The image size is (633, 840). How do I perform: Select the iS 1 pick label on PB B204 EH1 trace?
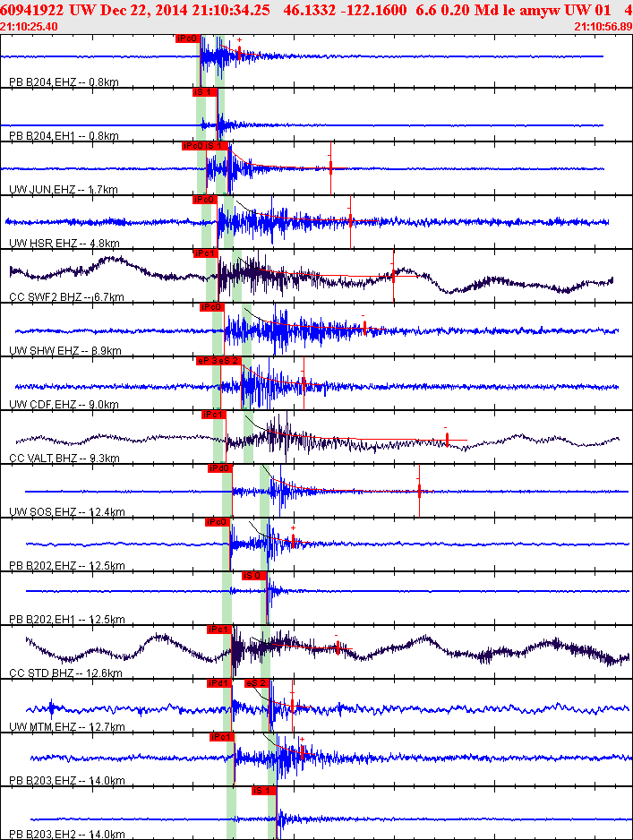(205, 92)
